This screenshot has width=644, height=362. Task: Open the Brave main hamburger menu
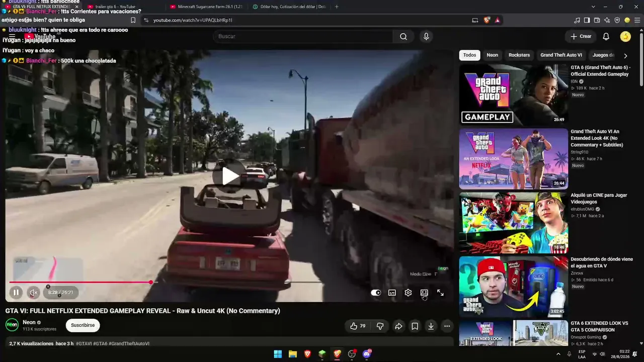[x=636, y=20]
